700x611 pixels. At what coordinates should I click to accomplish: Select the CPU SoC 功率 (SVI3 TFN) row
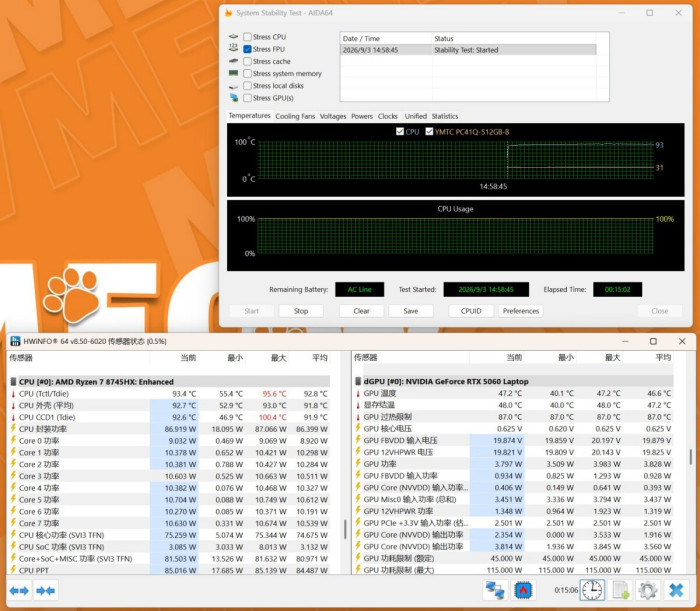(x=170, y=547)
